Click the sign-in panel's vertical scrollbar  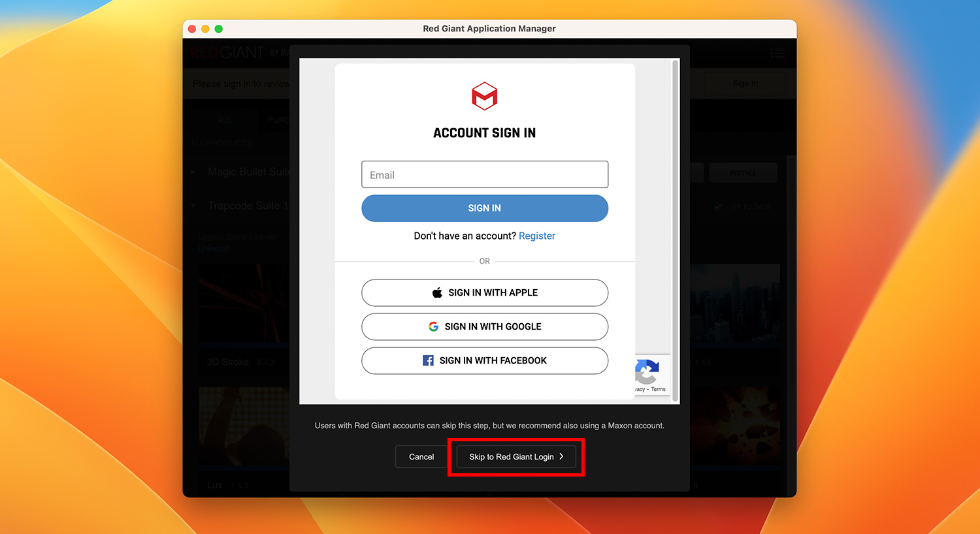pyautogui.click(x=675, y=228)
